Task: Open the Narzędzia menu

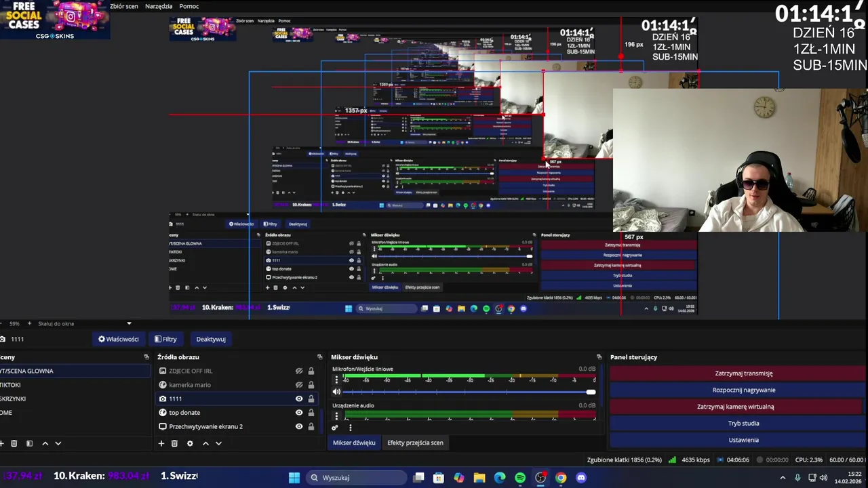Action: coord(159,6)
